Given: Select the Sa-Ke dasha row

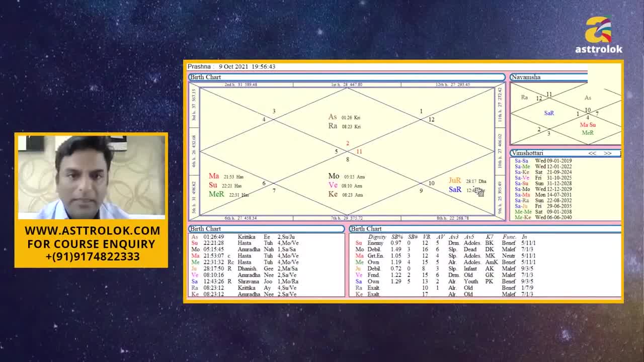Looking at the screenshot, I should (x=543, y=172).
